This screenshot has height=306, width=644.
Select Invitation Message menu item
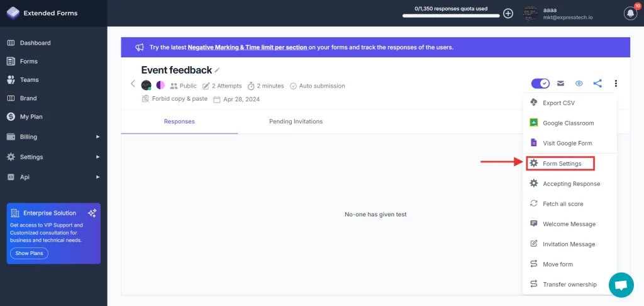[570, 244]
